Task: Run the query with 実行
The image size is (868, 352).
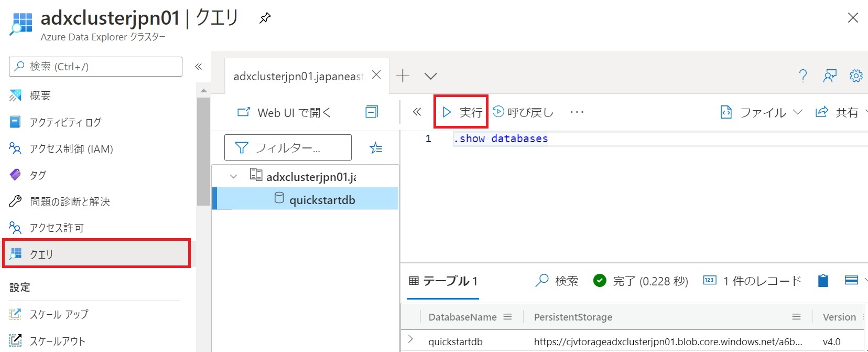Action: 461,112
